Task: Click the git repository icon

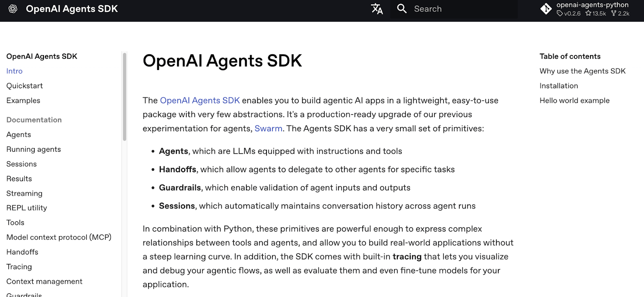Action: tap(546, 9)
